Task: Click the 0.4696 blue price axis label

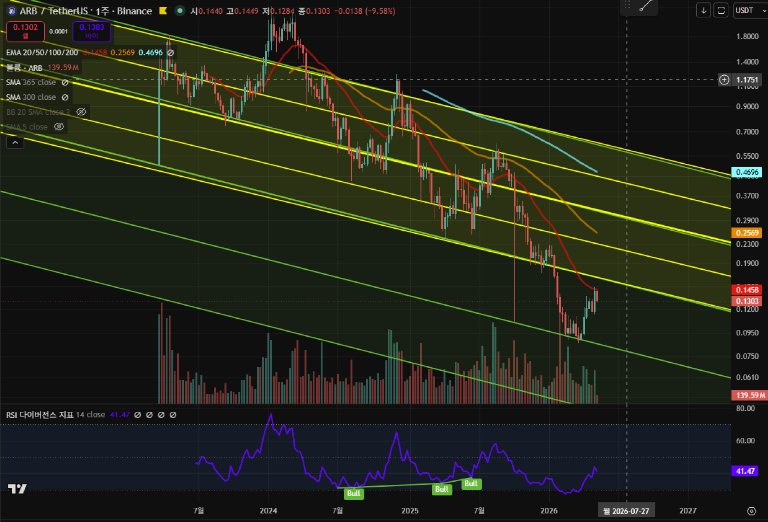Action: (x=746, y=172)
